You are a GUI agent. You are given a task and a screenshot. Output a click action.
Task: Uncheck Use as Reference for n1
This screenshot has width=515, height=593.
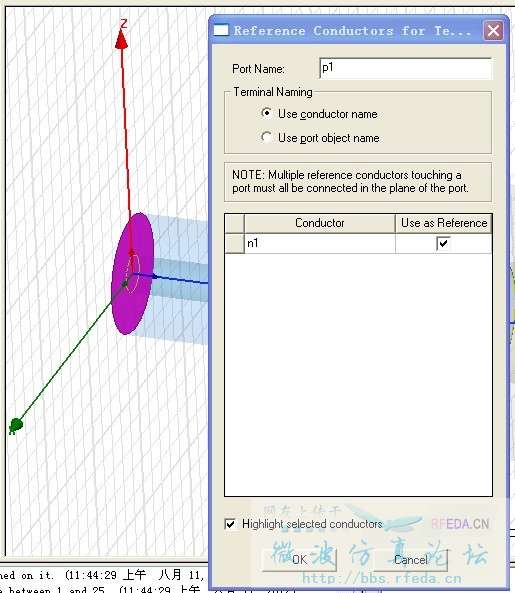click(443, 243)
